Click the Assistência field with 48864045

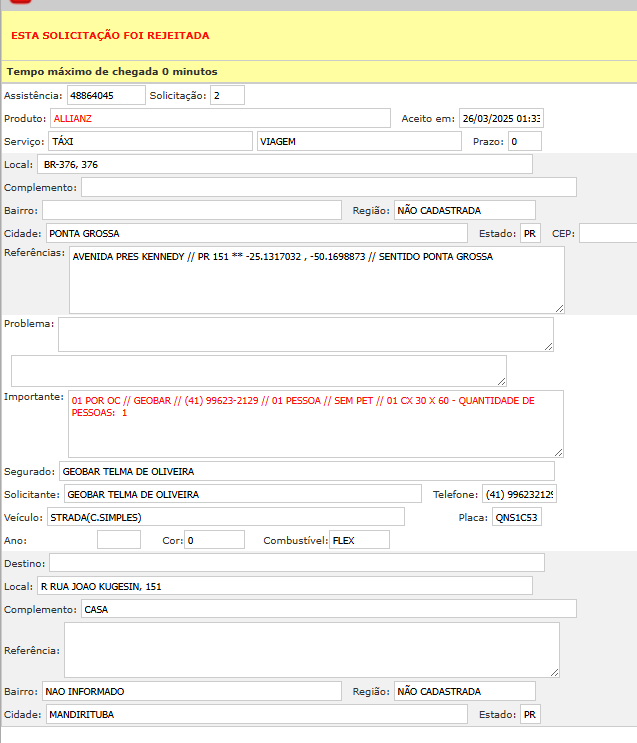click(106, 95)
